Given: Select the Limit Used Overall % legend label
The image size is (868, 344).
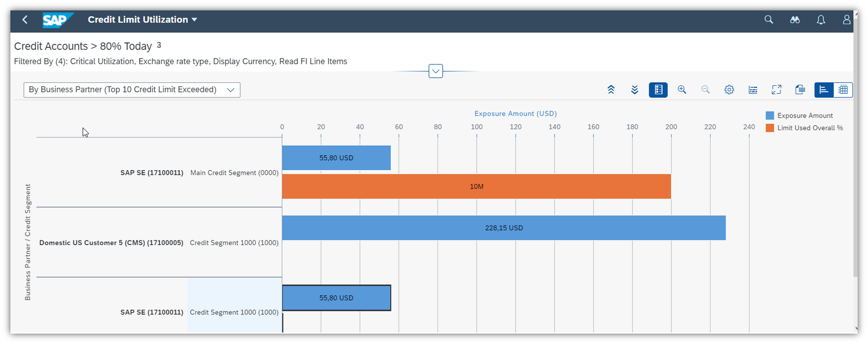Looking at the screenshot, I should click(810, 128).
